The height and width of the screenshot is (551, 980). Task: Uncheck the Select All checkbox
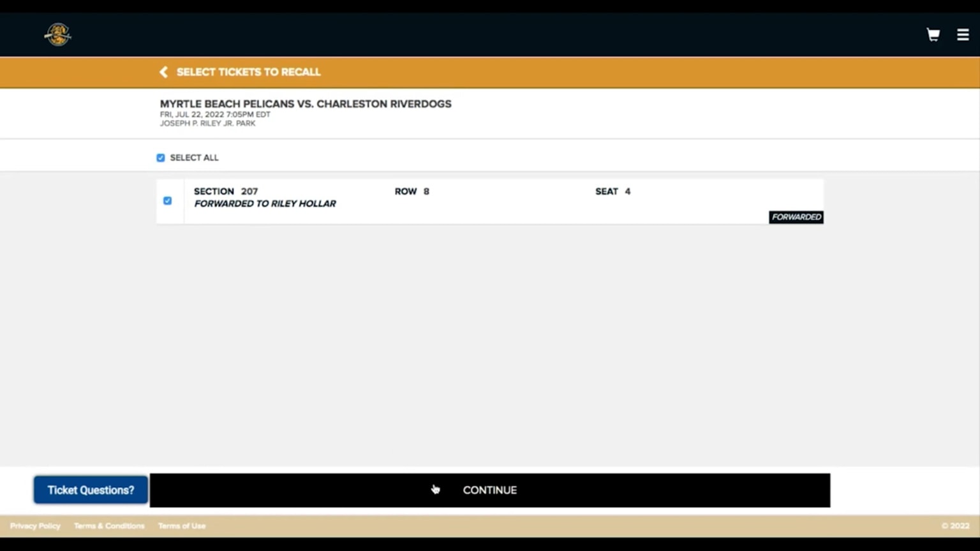161,158
